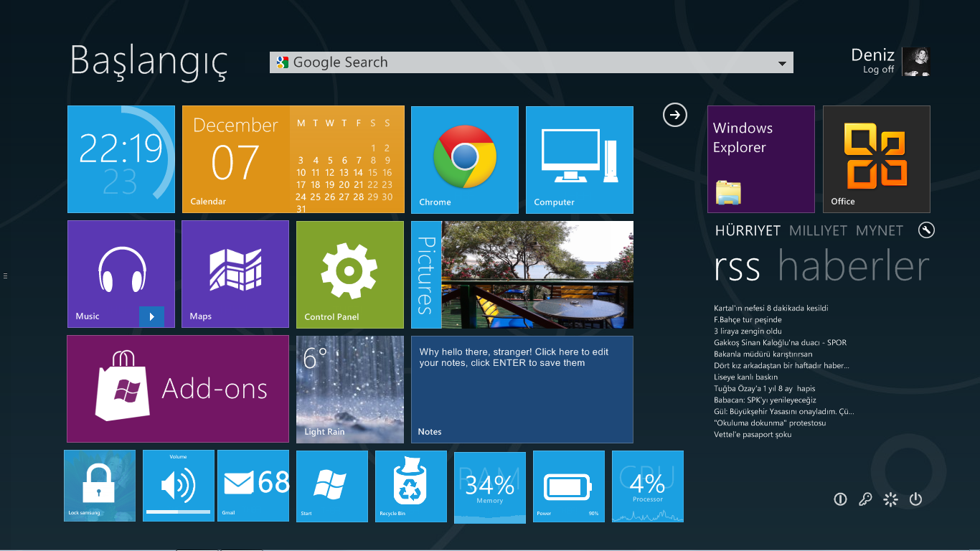The width and height of the screenshot is (980, 551).
Task: Expand the Google Search dropdown arrow
Action: tap(782, 63)
